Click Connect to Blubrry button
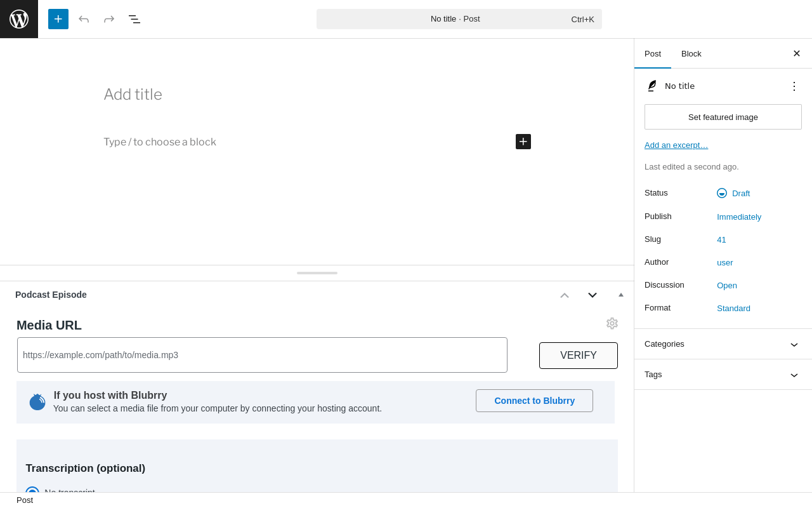 tap(534, 401)
